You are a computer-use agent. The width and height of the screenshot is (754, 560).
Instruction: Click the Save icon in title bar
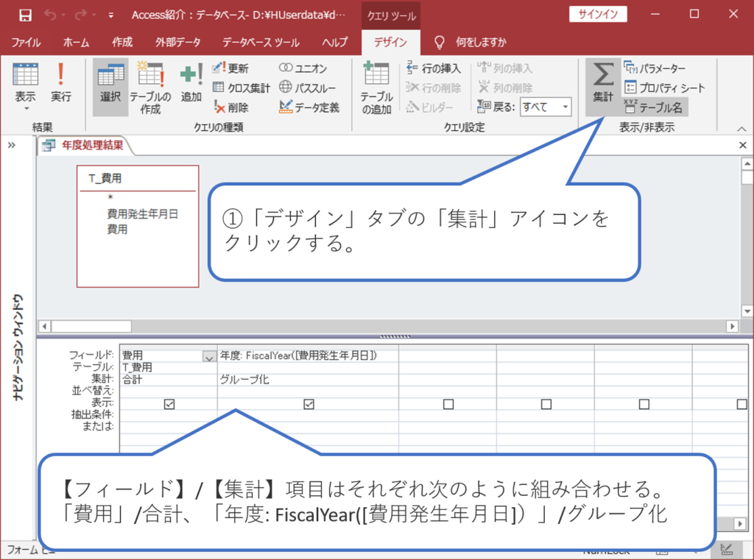pyautogui.click(x=26, y=15)
